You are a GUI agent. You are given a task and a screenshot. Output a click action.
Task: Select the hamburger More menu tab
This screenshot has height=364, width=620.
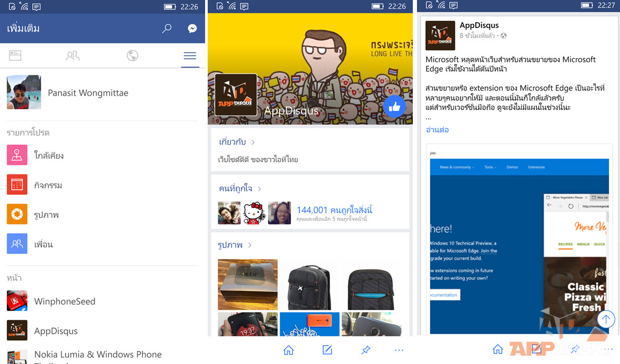click(x=190, y=56)
